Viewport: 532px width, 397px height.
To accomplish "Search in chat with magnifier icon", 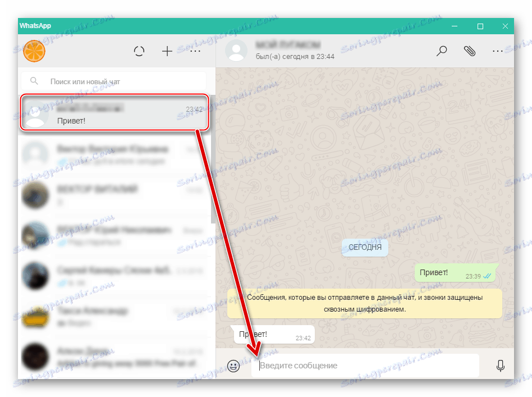I will (x=442, y=51).
